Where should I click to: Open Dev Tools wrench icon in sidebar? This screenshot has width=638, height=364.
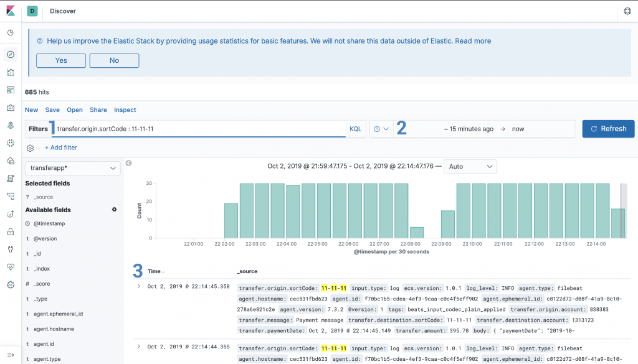[x=11, y=250]
